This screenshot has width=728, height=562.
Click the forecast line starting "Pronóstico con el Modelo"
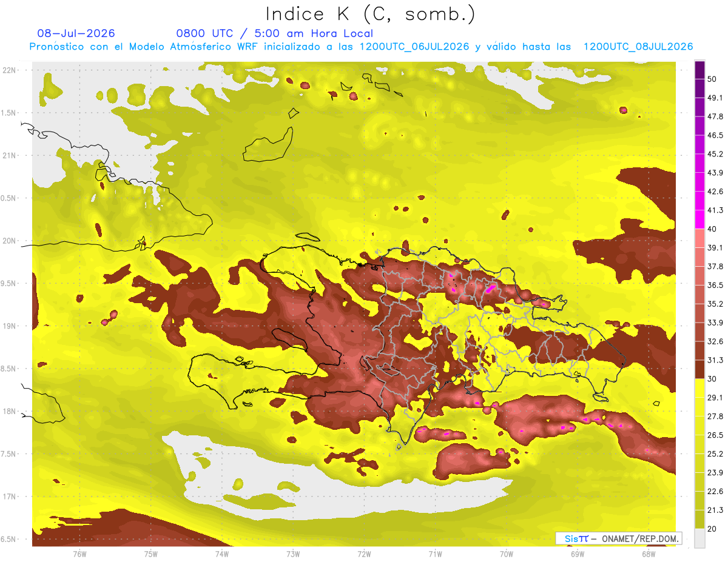361,47
